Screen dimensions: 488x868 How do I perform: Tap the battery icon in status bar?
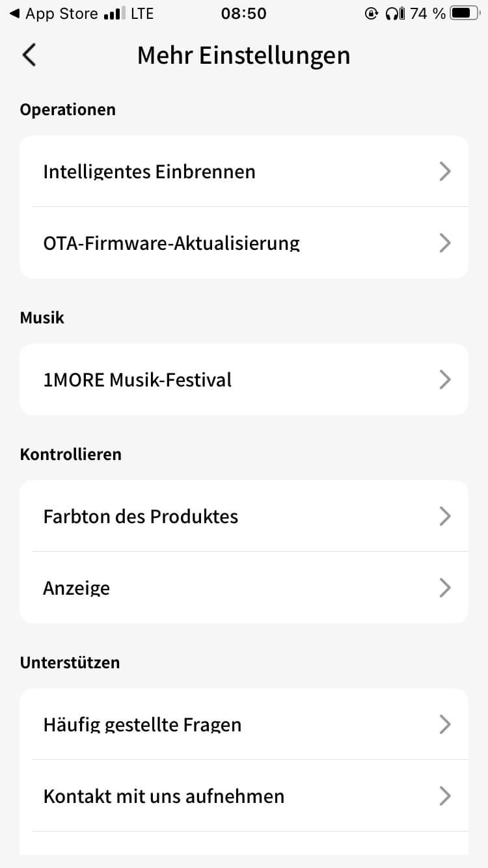pyautogui.click(x=465, y=14)
